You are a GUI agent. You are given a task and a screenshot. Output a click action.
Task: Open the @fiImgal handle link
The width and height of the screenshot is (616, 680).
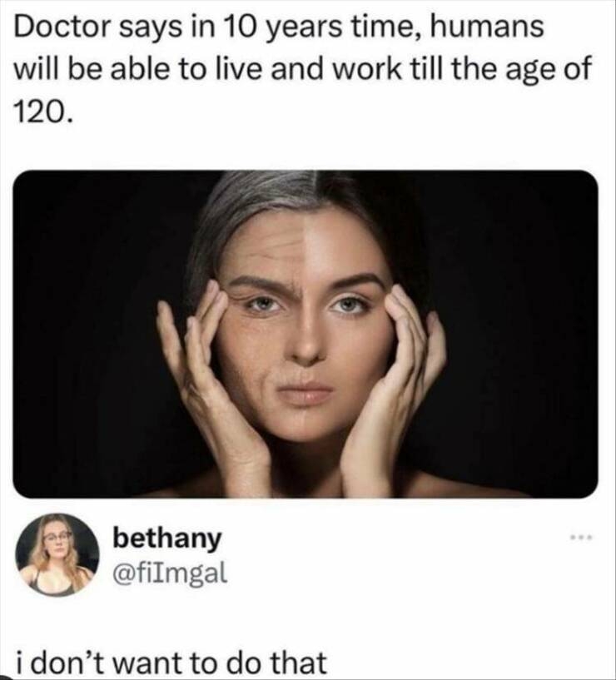pos(170,573)
